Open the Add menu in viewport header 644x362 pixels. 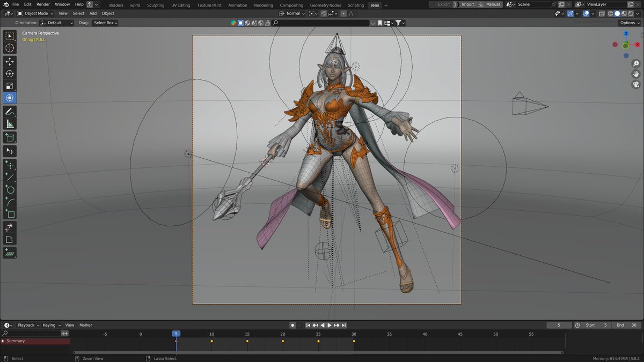93,13
